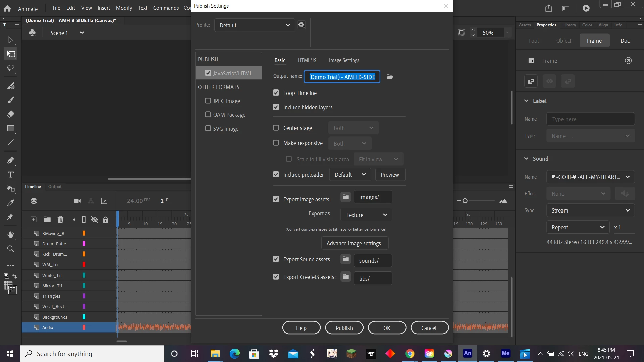Select the Free Transform tool
644x362 pixels.
(11, 54)
